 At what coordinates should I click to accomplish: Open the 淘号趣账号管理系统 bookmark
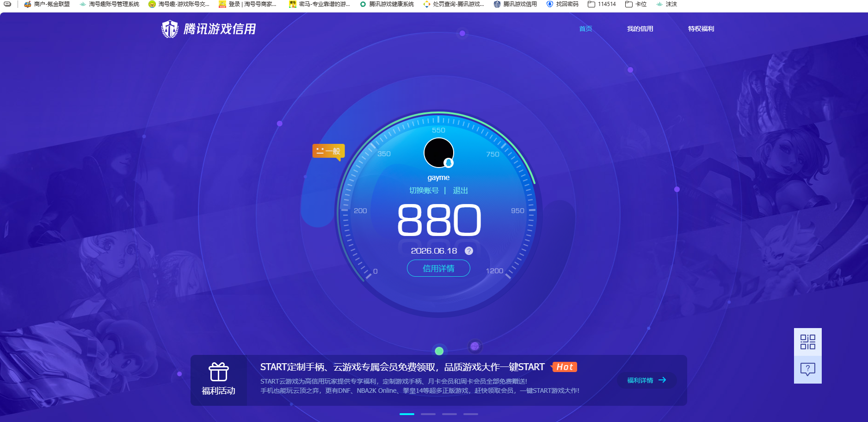click(x=110, y=4)
